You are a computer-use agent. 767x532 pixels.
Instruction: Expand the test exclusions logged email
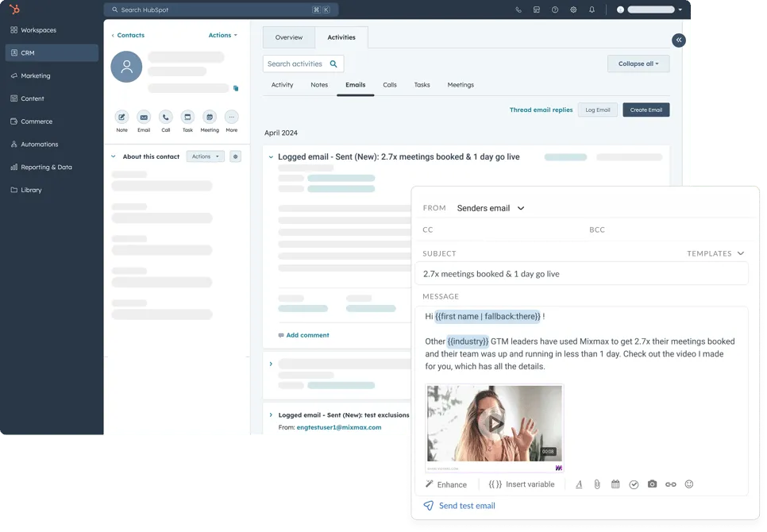(271, 414)
